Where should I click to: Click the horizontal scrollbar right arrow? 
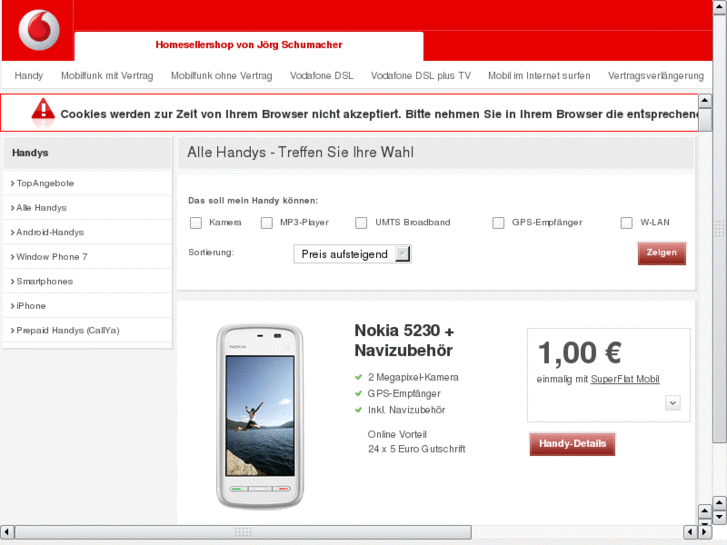pyautogui.click(x=705, y=532)
